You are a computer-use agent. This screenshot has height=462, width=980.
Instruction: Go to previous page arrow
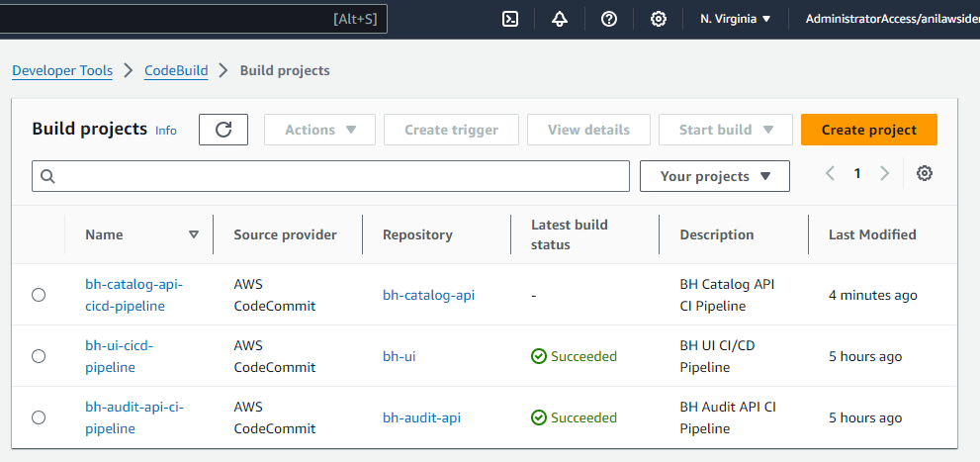[x=830, y=173]
